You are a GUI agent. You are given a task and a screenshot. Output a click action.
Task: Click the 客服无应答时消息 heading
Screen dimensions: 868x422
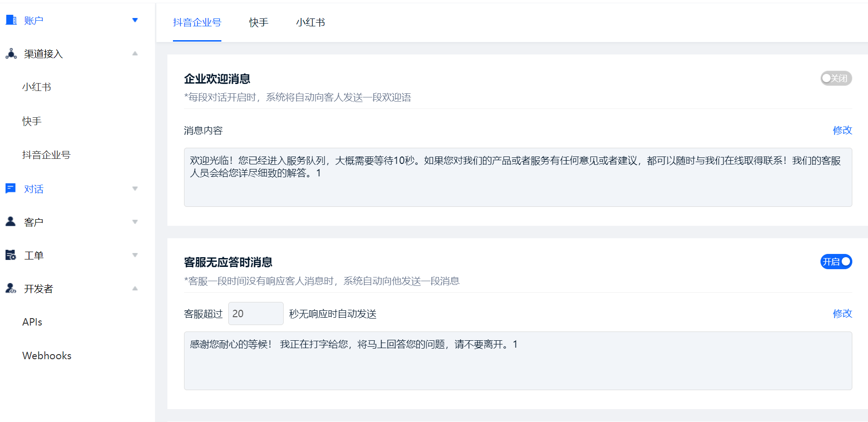coord(228,262)
